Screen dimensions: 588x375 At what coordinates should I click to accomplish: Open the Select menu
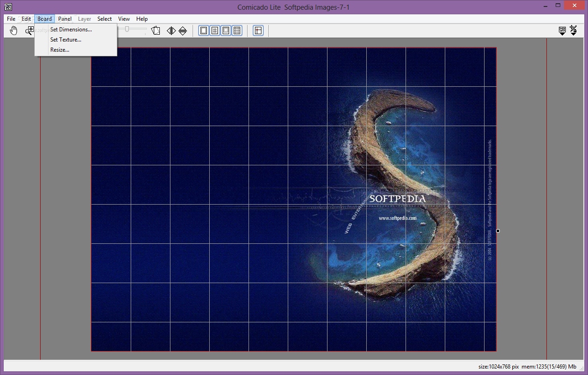(104, 19)
